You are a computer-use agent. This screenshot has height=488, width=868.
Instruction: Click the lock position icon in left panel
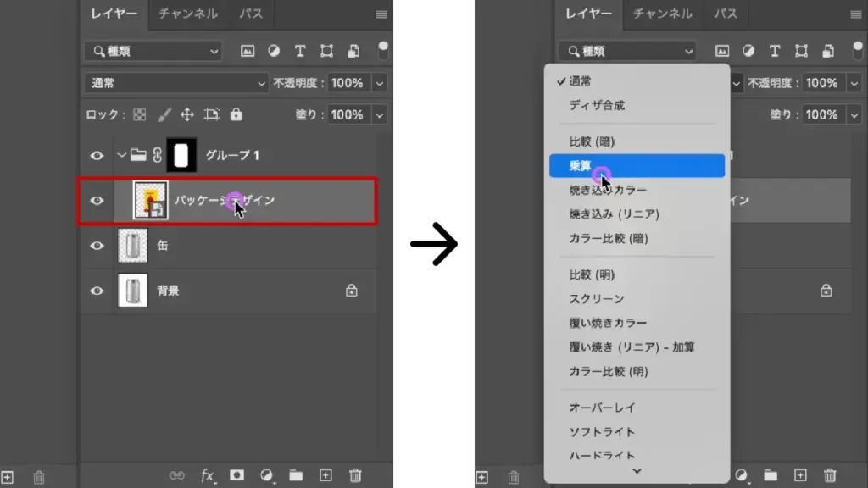click(187, 114)
